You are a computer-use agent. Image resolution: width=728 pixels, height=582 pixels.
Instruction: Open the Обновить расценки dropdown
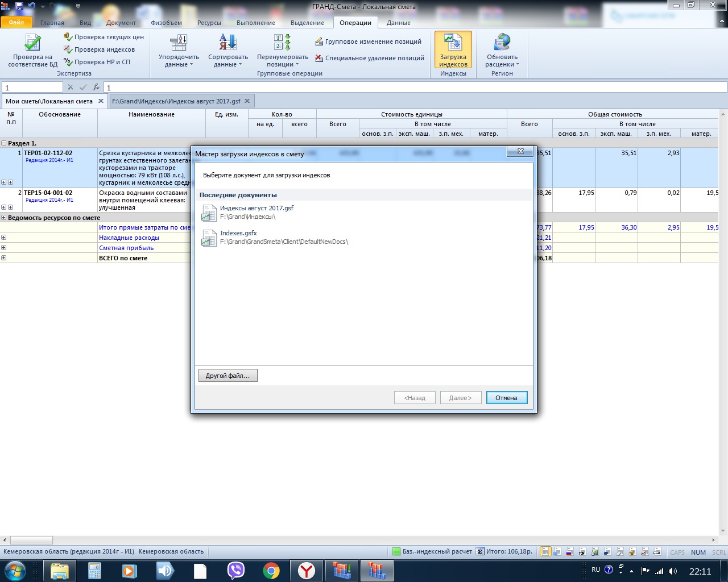(x=502, y=50)
